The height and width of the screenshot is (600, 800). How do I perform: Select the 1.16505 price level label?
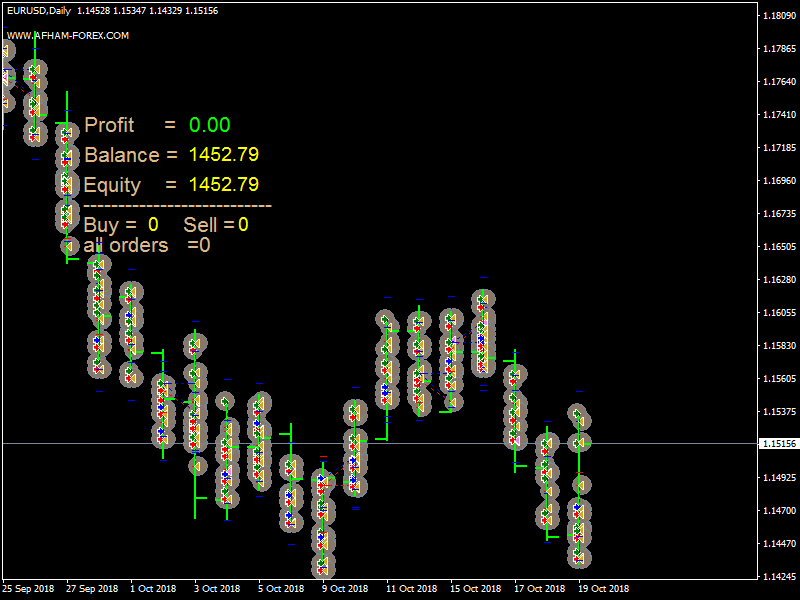click(778, 247)
